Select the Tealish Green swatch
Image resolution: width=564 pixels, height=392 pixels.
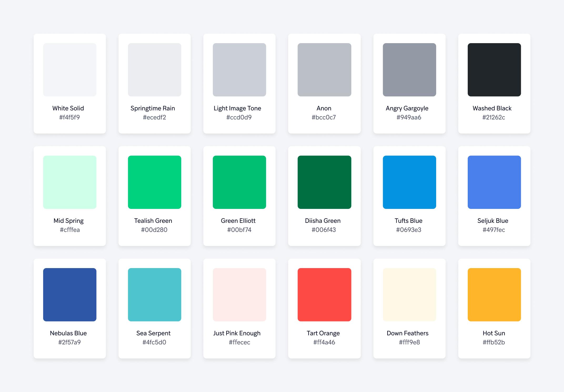click(154, 182)
